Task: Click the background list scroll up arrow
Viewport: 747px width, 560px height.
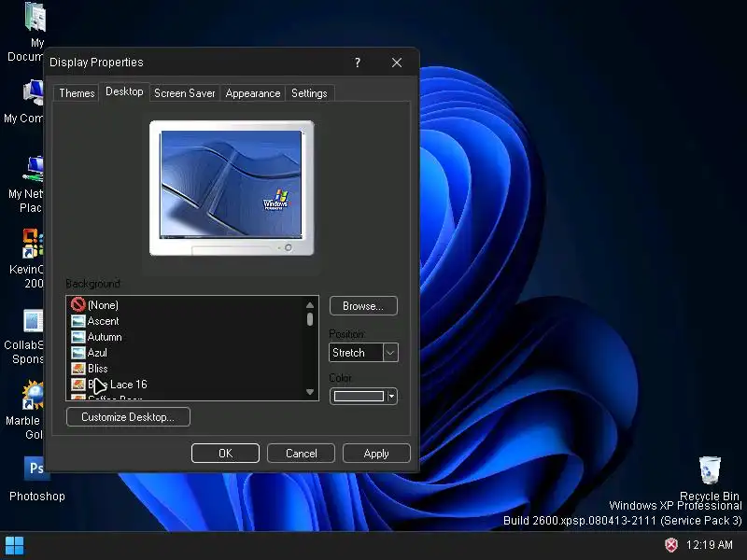Action: tap(310, 305)
